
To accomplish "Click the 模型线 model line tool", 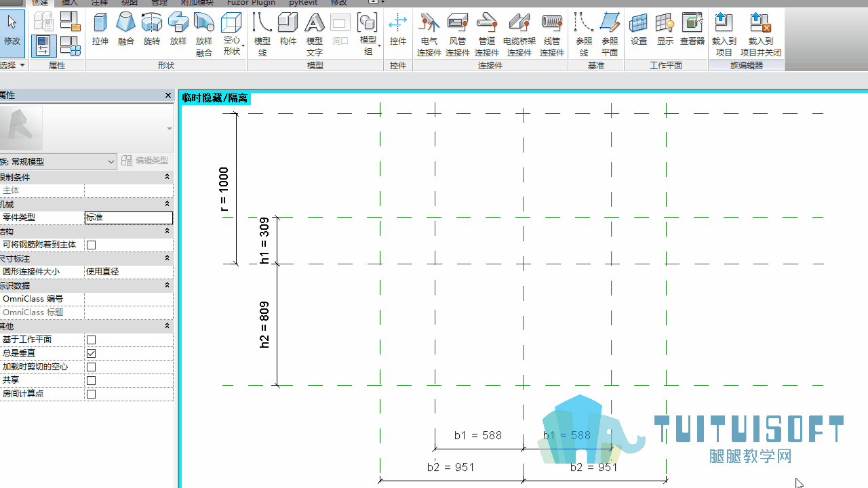I will (x=262, y=34).
